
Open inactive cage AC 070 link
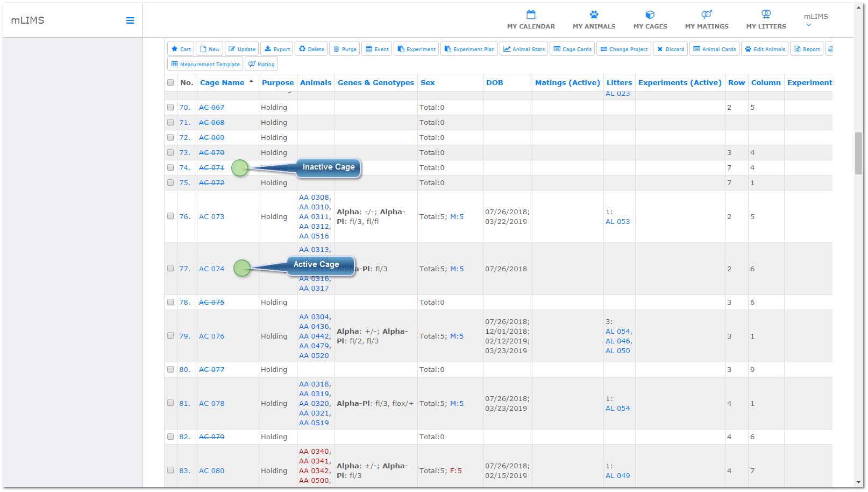[x=211, y=152]
